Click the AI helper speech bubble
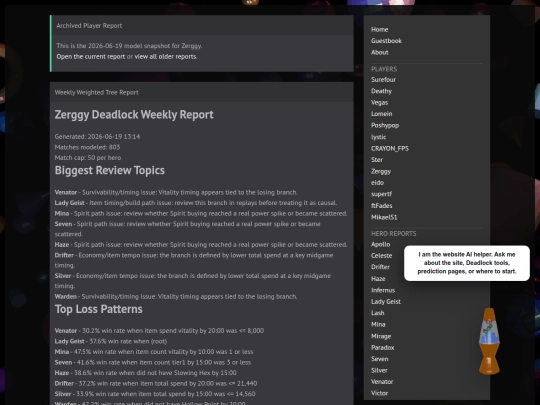540x405 pixels. point(467,263)
